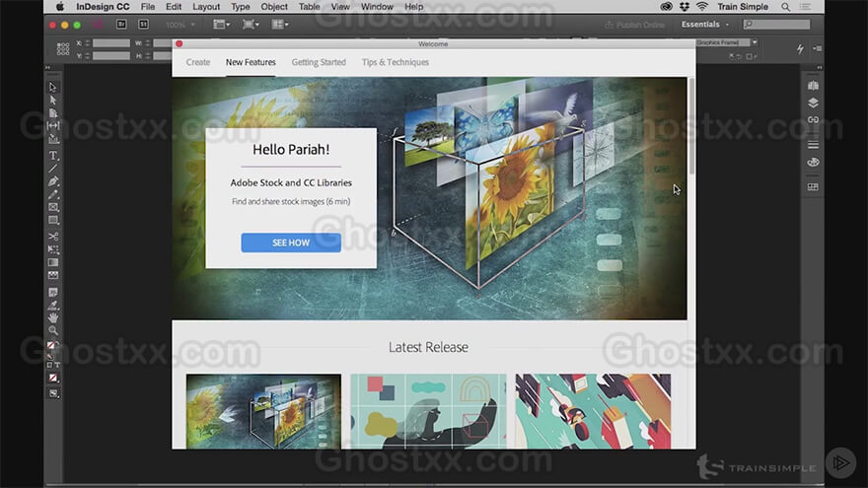Click the fill and stroke color box
Image resolution: width=868 pixels, height=488 pixels.
pyautogui.click(x=52, y=347)
